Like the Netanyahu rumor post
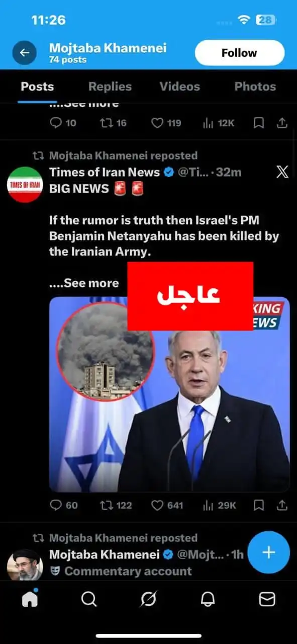 click(167, 505)
